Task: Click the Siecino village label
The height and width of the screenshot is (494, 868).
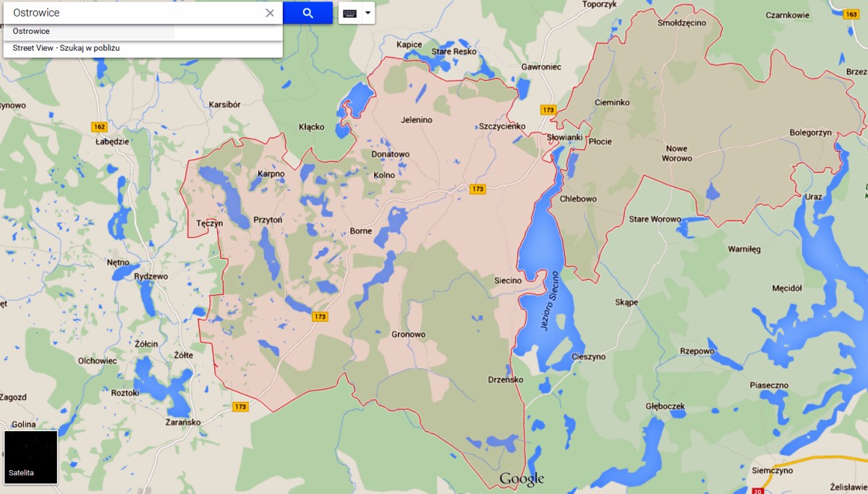Action: pyautogui.click(x=507, y=281)
